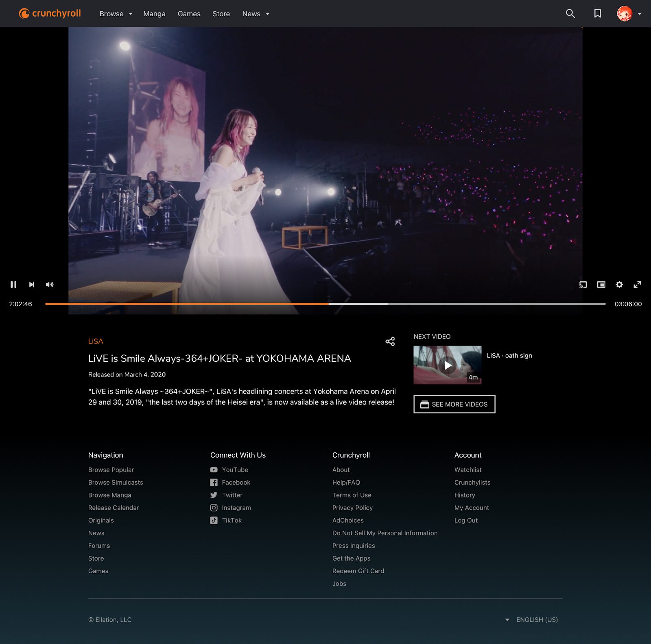Open the video settings gear

[619, 285]
